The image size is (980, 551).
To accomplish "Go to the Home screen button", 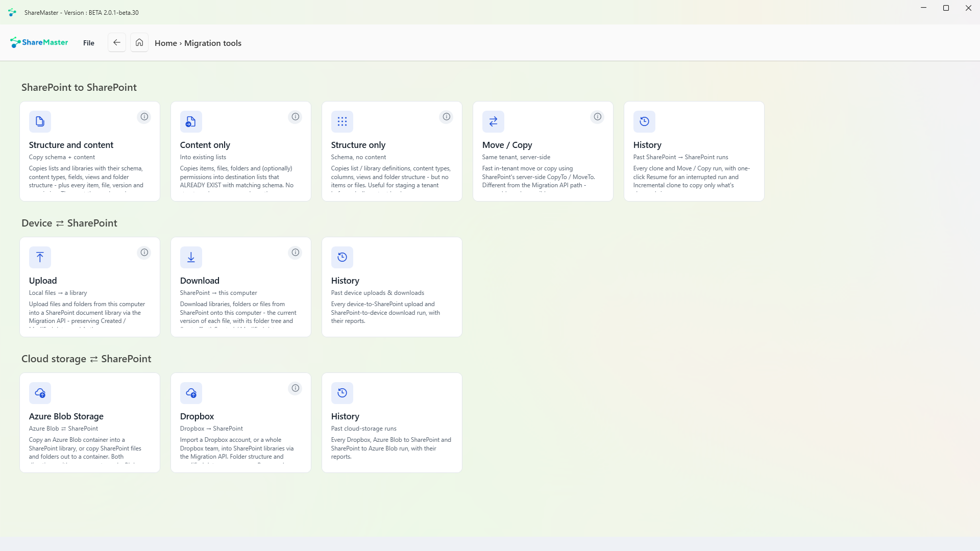I will point(139,42).
